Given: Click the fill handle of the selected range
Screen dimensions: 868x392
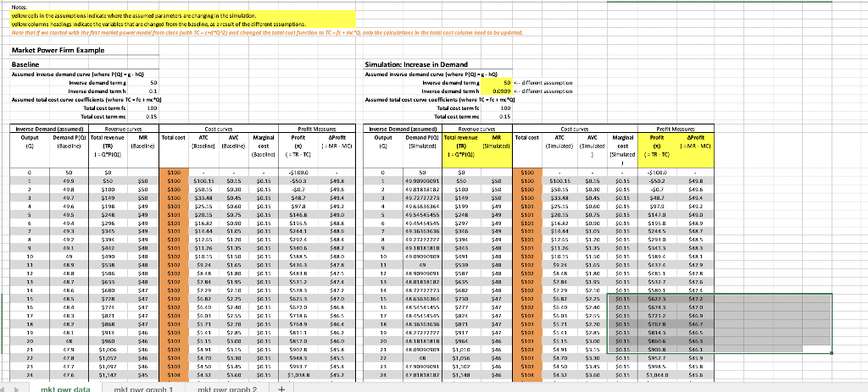Looking at the screenshot, I should 832,353.
